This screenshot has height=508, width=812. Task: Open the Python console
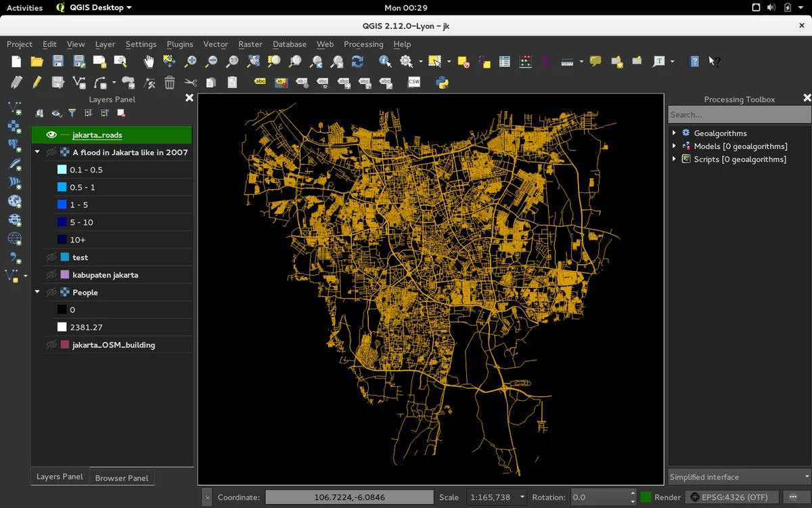(x=443, y=83)
